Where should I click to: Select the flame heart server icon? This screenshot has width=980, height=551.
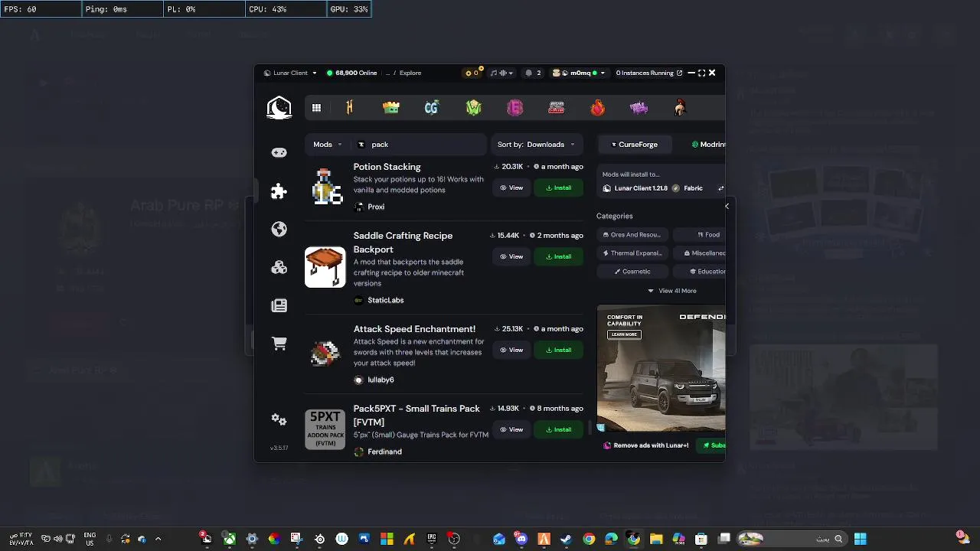pos(598,108)
